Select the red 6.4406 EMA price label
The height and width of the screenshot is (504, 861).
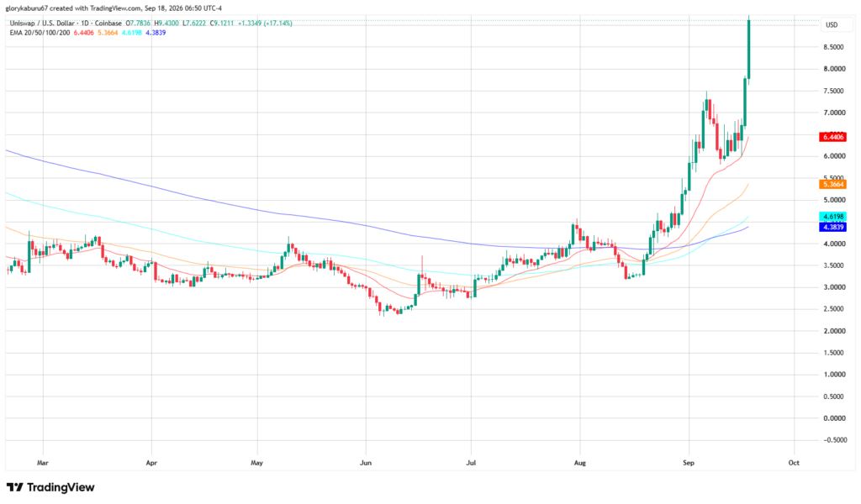coord(832,137)
